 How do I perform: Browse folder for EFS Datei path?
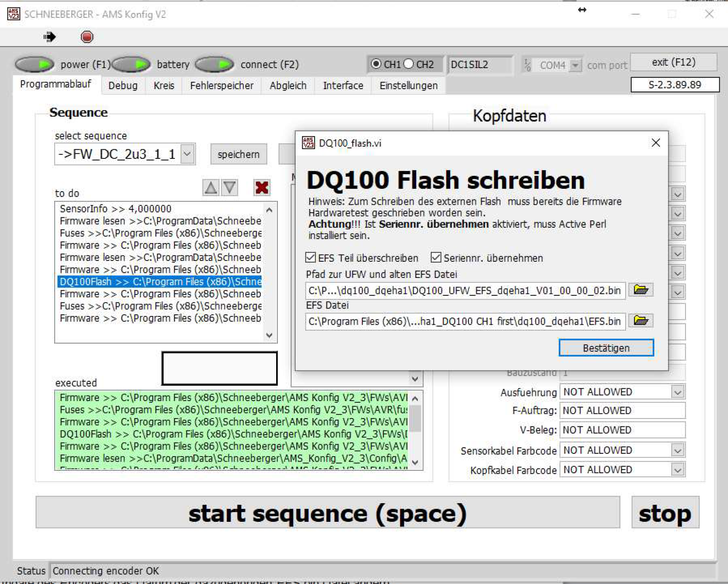click(641, 320)
